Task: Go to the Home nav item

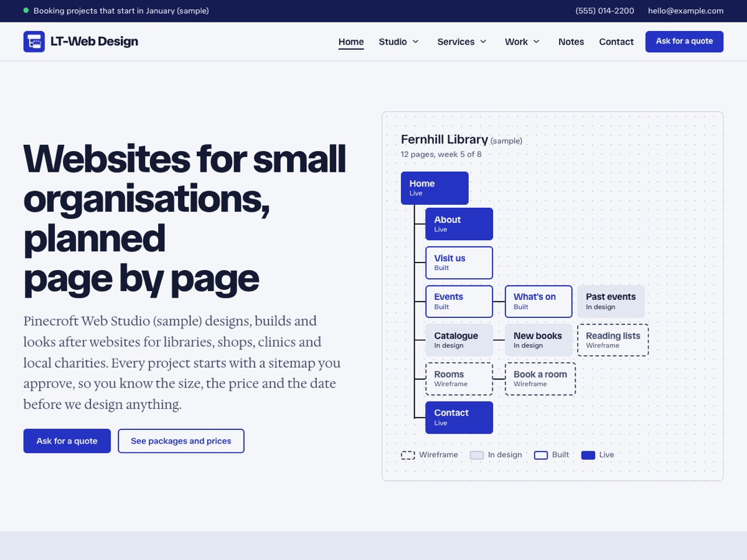Action: 351,42
